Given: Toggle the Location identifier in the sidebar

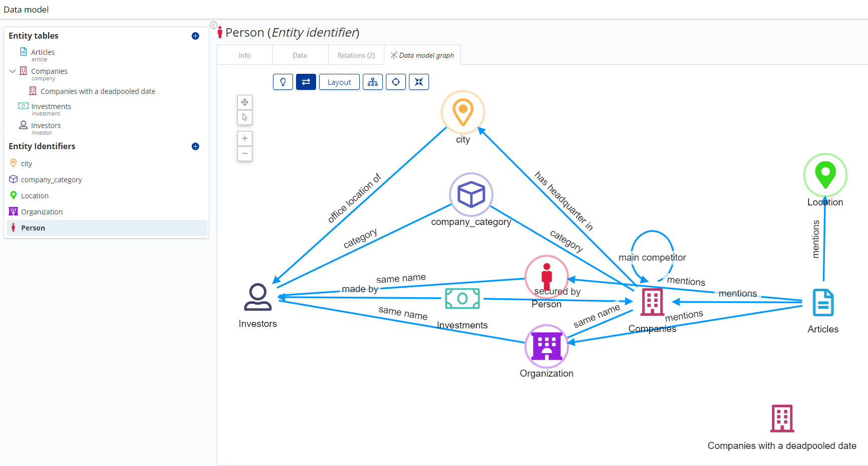Looking at the screenshot, I should point(35,195).
